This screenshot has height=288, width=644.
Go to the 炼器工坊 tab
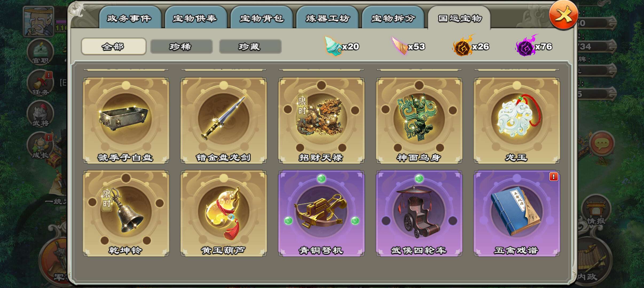[x=327, y=18]
